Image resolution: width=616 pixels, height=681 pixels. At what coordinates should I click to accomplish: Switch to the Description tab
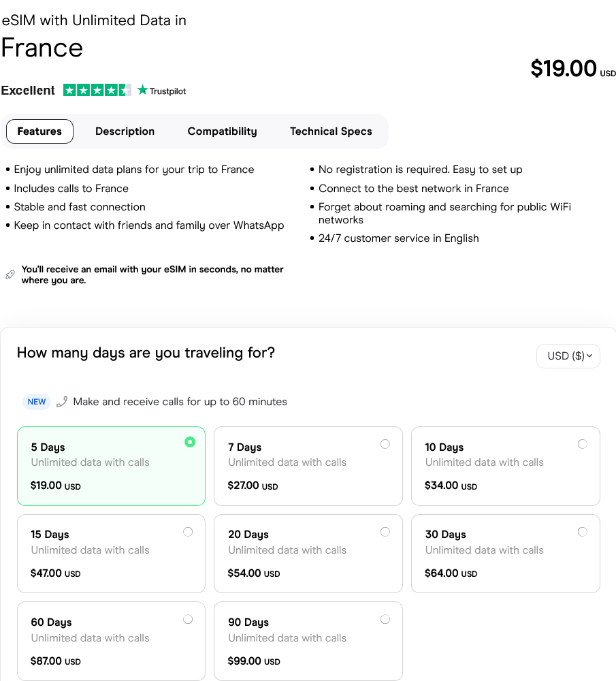click(x=125, y=131)
